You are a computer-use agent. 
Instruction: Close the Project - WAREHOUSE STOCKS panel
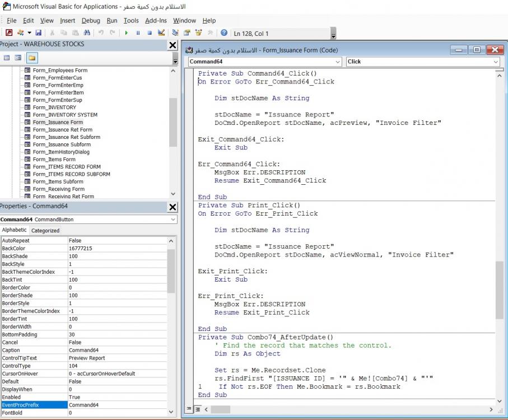click(x=173, y=45)
